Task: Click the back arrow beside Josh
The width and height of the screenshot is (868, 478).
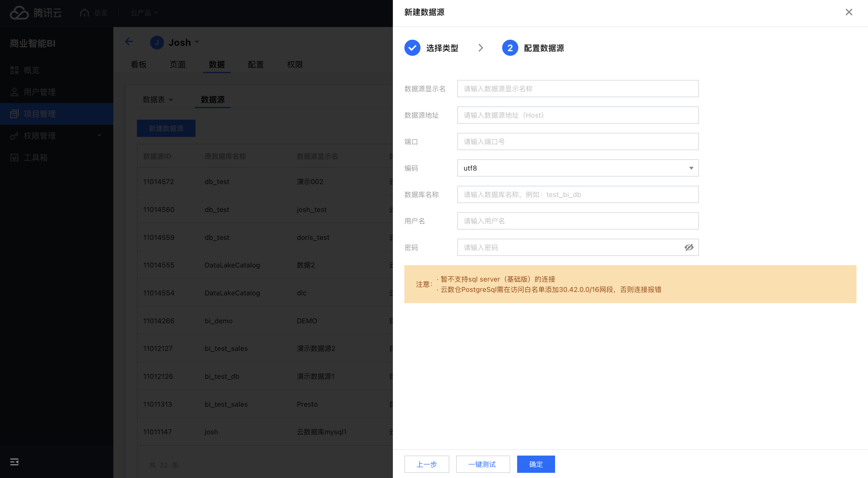Action: [129, 42]
